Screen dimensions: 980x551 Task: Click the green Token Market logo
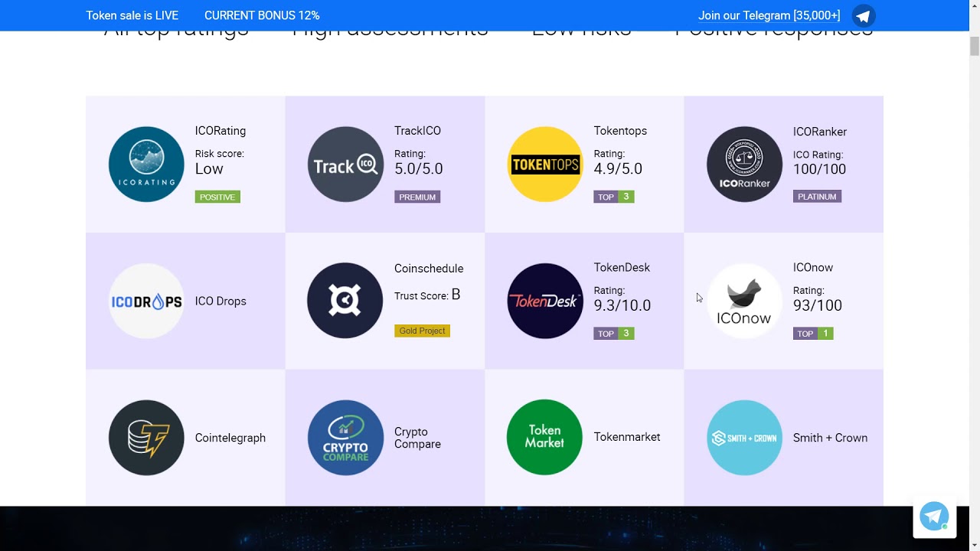pos(545,437)
